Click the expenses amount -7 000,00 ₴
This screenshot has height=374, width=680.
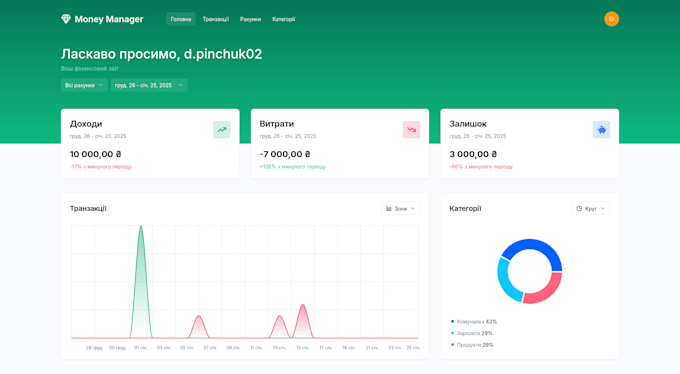pos(285,154)
